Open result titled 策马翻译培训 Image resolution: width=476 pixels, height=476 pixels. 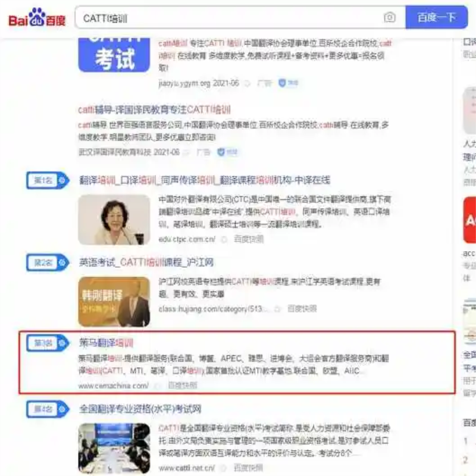tap(107, 343)
